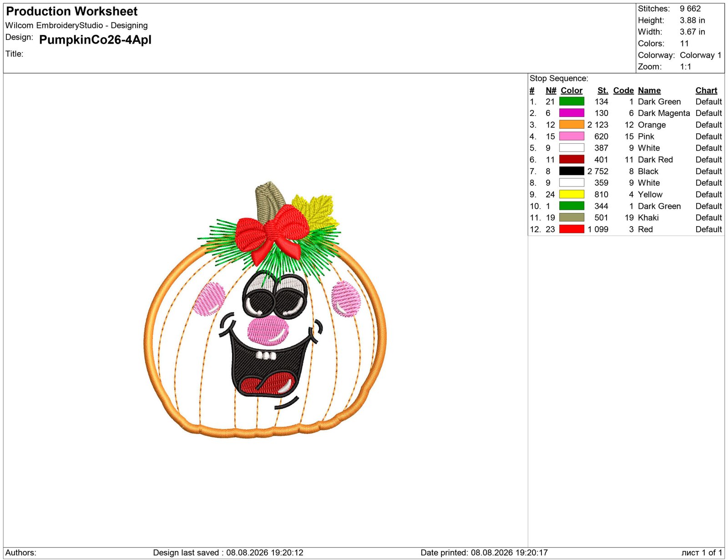Click the 'St.' column header
The image size is (728, 560).
(x=603, y=91)
